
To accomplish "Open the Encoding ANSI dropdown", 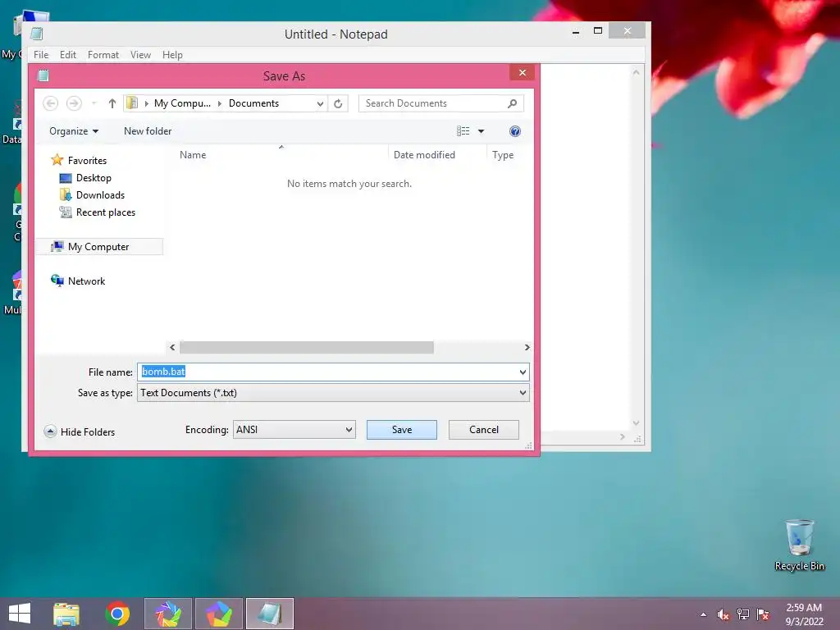I will click(294, 430).
